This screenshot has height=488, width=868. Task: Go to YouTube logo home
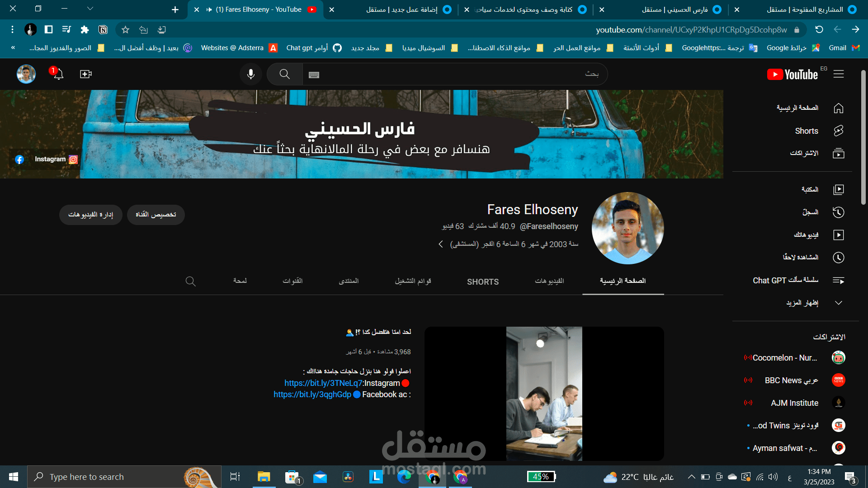pos(793,75)
